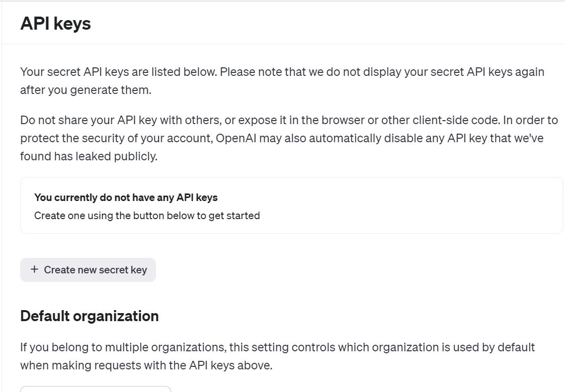Click the 'after you generate them.' text line

click(86, 90)
